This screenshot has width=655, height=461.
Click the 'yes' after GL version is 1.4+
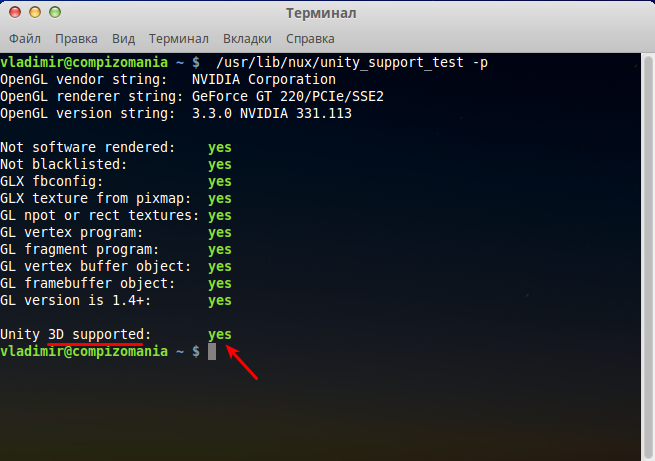(220, 301)
